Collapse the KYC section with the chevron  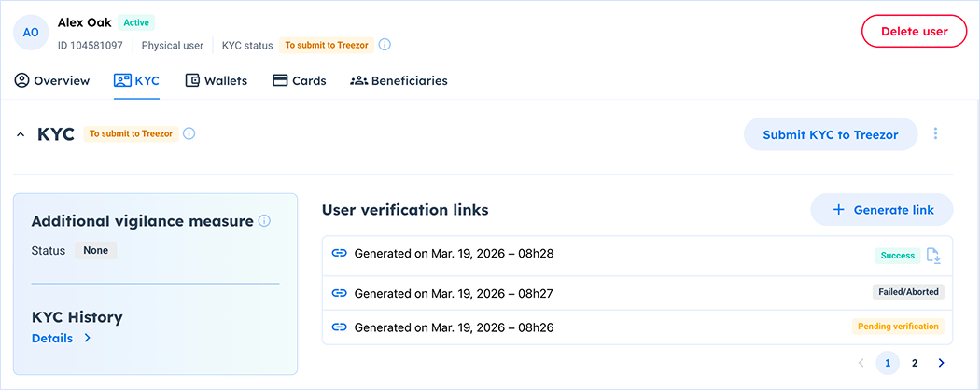[x=21, y=133]
